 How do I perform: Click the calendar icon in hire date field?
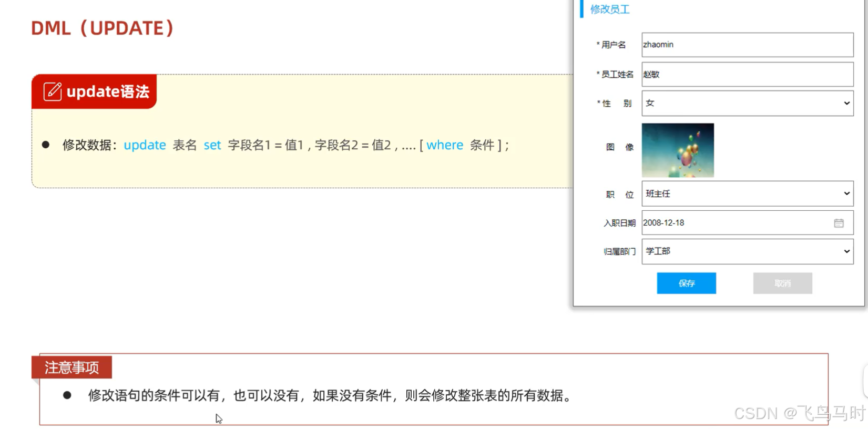839,223
